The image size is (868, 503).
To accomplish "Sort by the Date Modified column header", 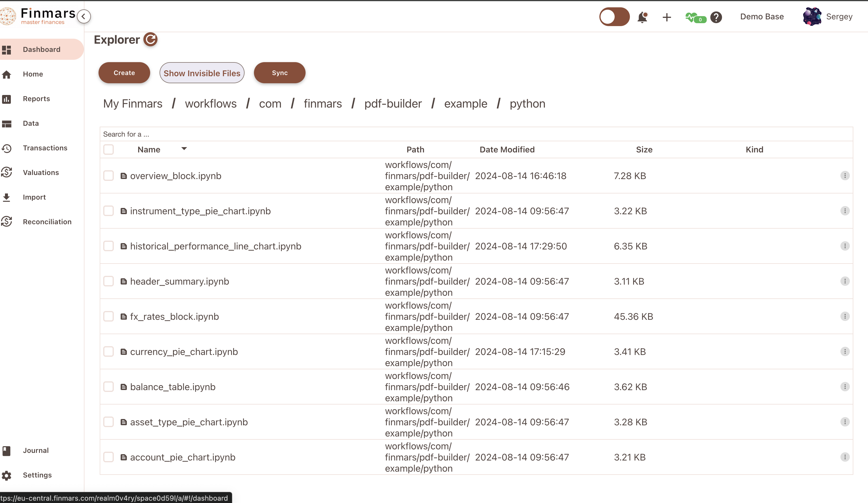I will pyautogui.click(x=507, y=149).
